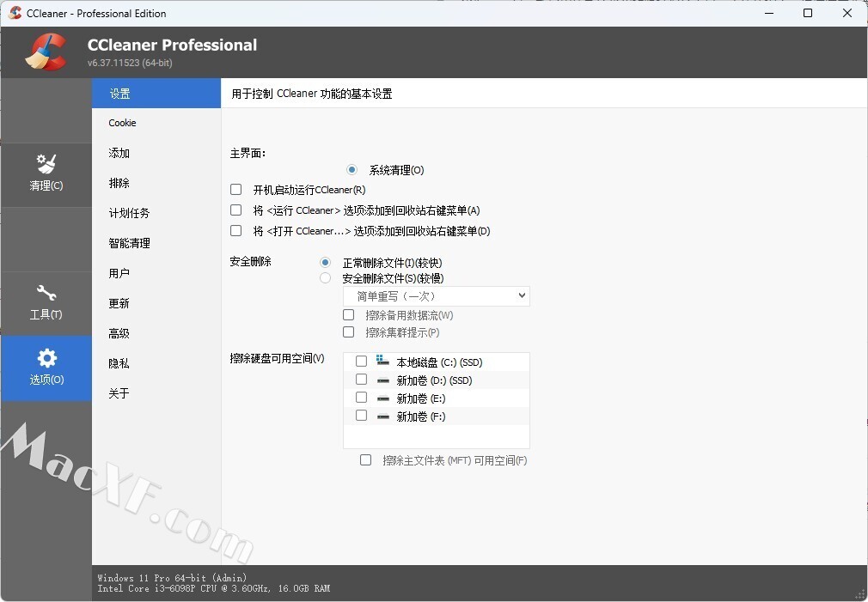Viewport: 868px width, 602px height.
Task: Click the 本地磁盘 (C:) (SSD) drive label
Action: click(439, 362)
